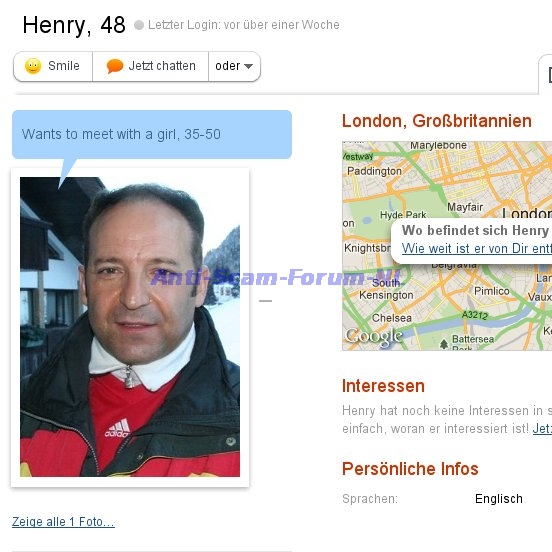Click the partially visible Jetzt link under Interessen

tap(542, 428)
